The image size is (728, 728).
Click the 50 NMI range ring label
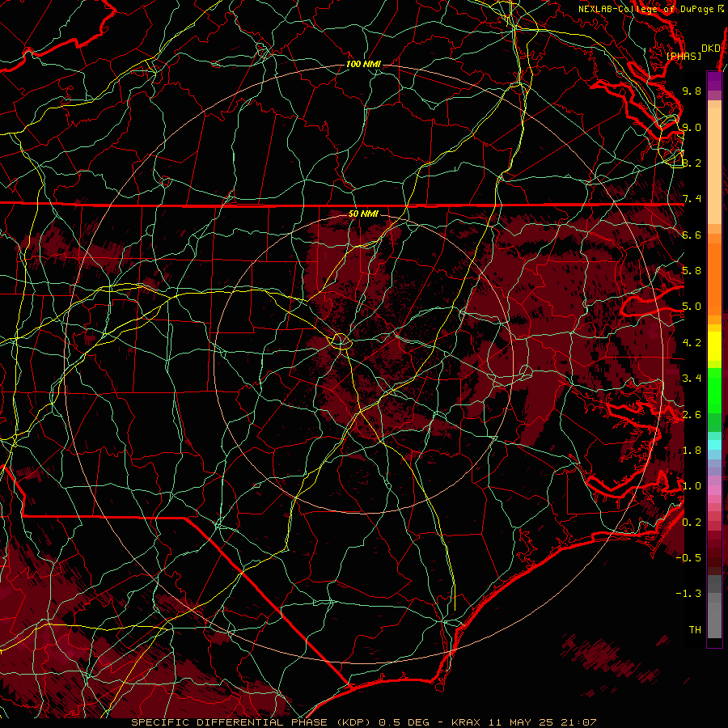(x=363, y=214)
